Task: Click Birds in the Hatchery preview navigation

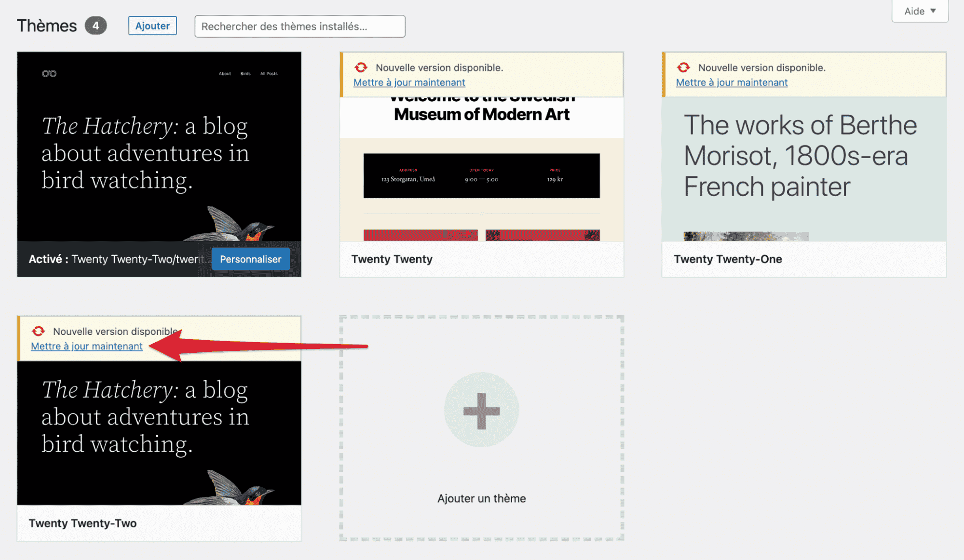Action: tap(245, 73)
